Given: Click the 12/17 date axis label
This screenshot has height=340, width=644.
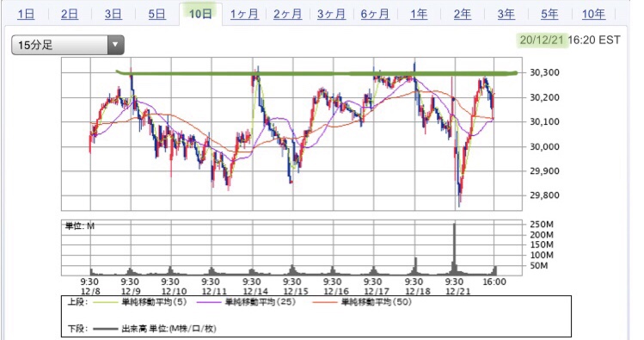Looking at the screenshot, I should pyautogui.click(x=377, y=291).
